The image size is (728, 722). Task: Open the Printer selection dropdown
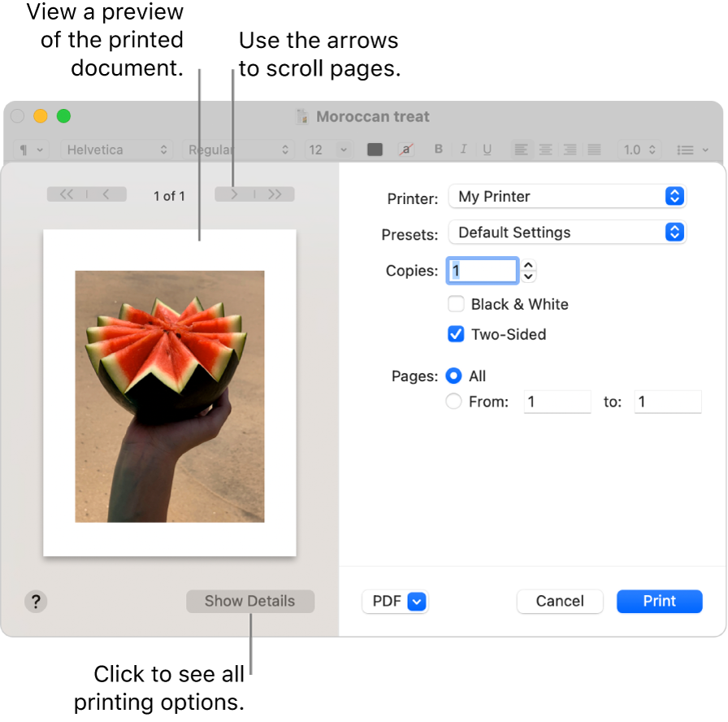tap(566, 196)
